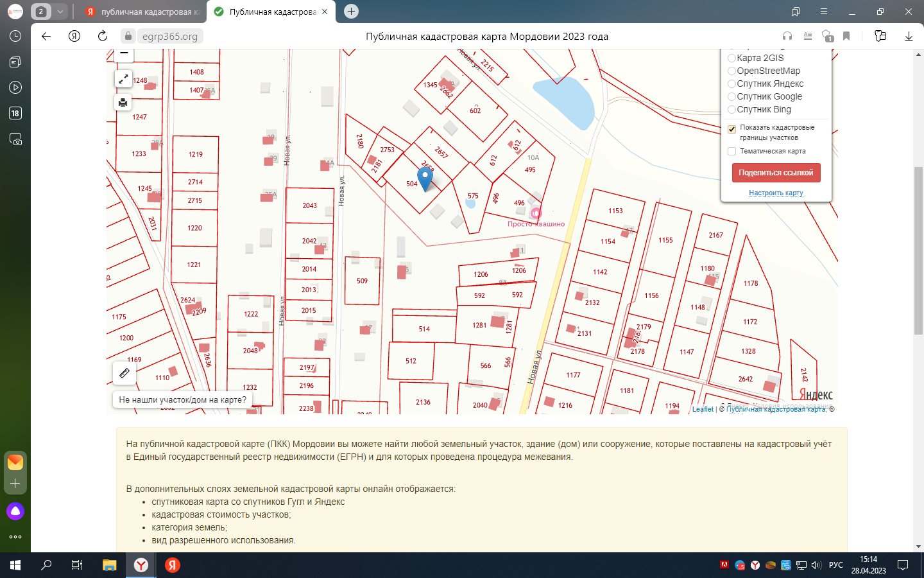Click the print map icon
This screenshot has width=924, height=578.
123,102
